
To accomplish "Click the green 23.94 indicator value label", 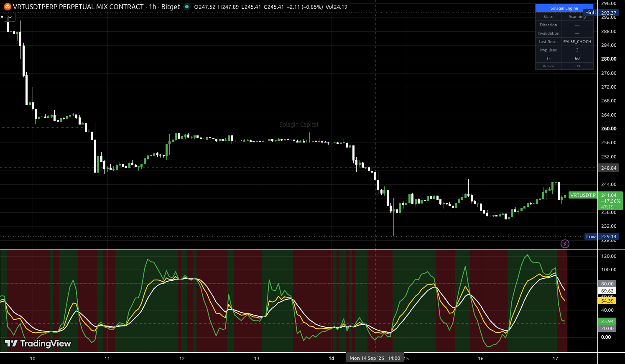I will coord(607,321).
